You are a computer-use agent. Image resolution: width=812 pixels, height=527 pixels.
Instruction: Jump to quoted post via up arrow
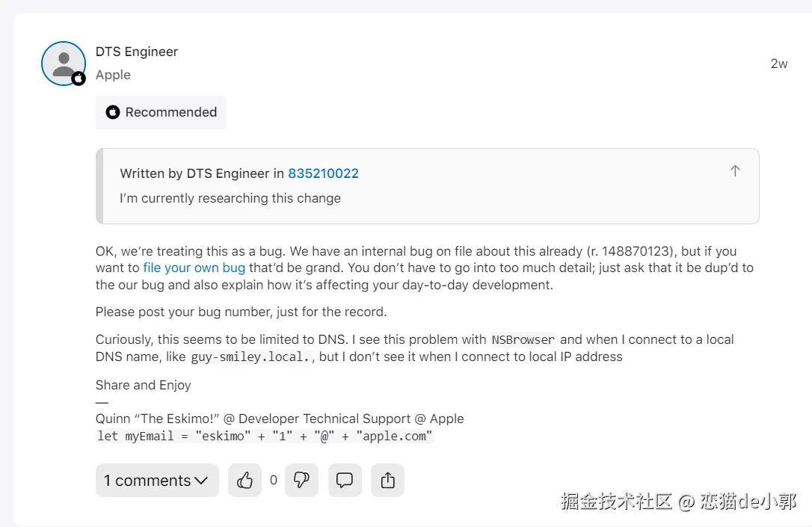[735, 171]
